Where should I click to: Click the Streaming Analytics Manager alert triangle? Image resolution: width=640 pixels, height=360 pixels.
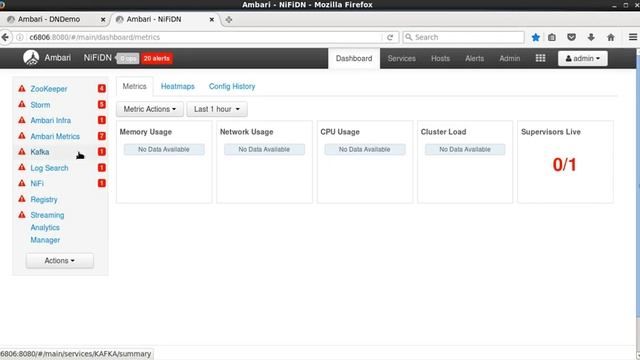[x=22, y=215]
